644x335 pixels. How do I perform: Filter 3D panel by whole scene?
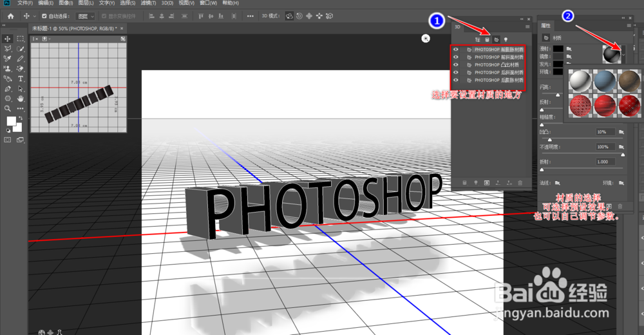[478, 40]
